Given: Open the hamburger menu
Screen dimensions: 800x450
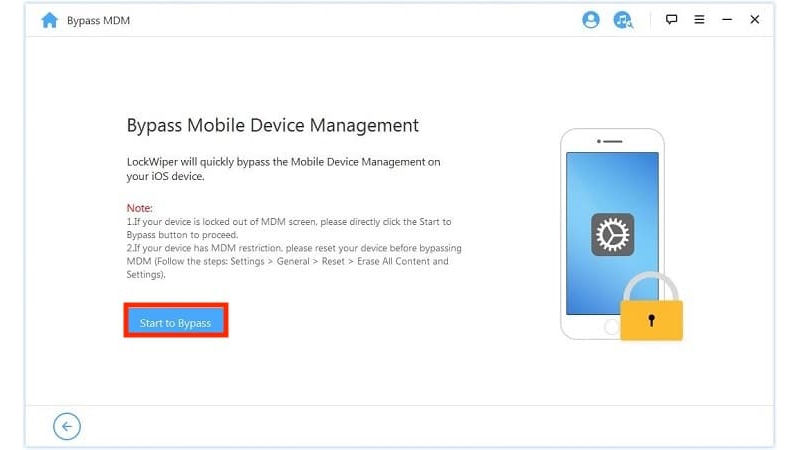Looking at the screenshot, I should (699, 19).
